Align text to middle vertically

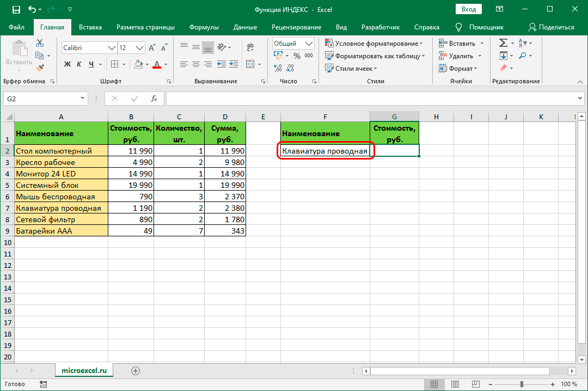click(x=196, y=47)
